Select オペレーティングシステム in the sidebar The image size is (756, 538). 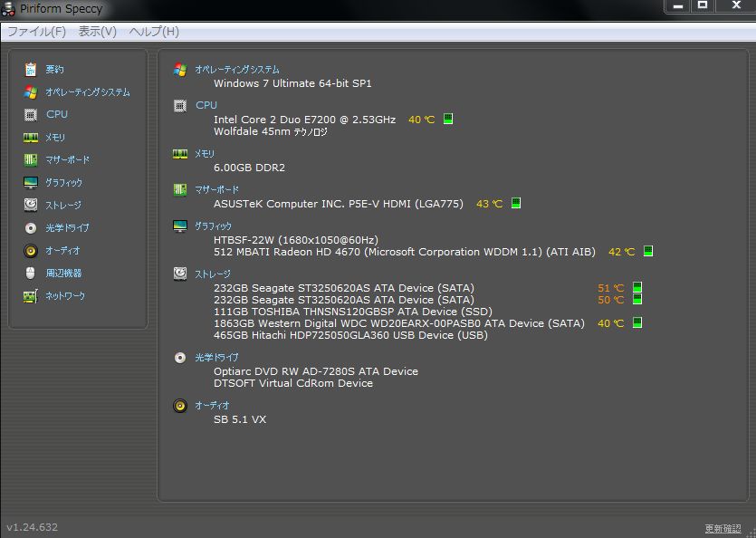88,92
